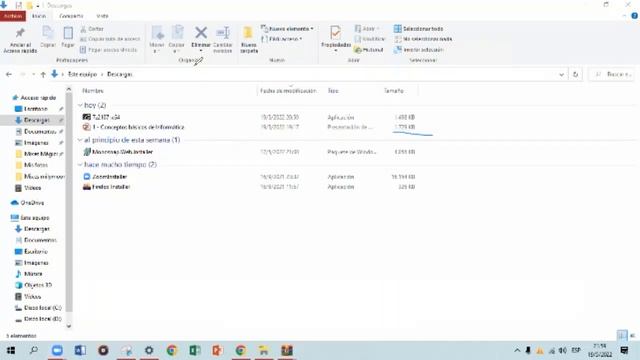Sort by Fecha de modificación column
This screenshot has width=640, height=360.
pos(288,91)
